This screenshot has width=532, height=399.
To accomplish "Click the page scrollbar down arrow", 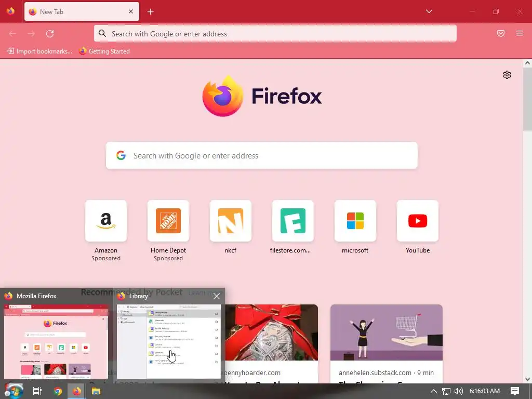I will tap(527, 379).
